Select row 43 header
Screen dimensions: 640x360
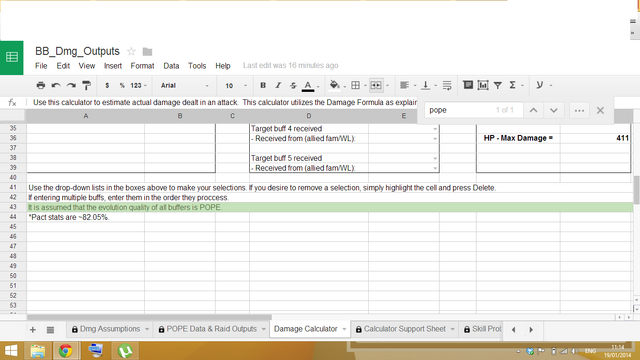(x=13, y=207)
